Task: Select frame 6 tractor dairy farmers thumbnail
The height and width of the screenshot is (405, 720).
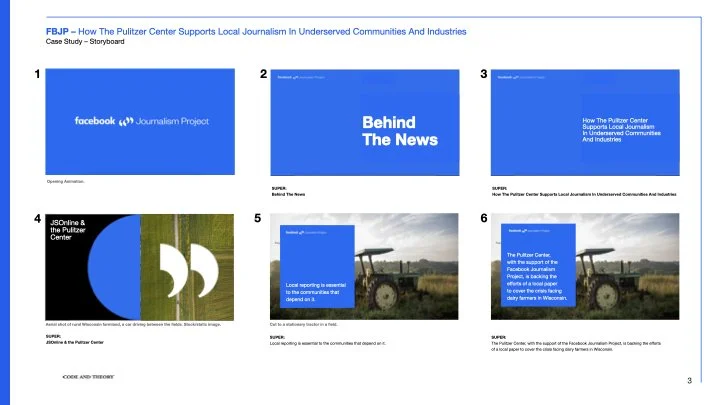Action: click(585, 266)
